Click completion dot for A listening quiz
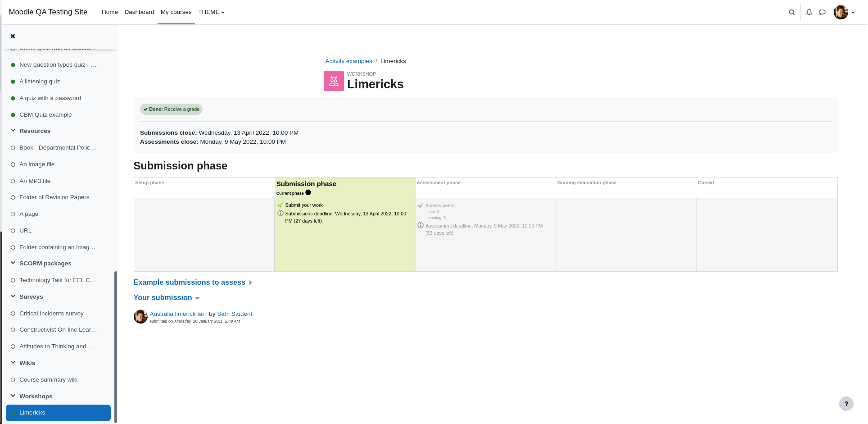Viewport: 868px width, 424px height. (x=13, y=82)
